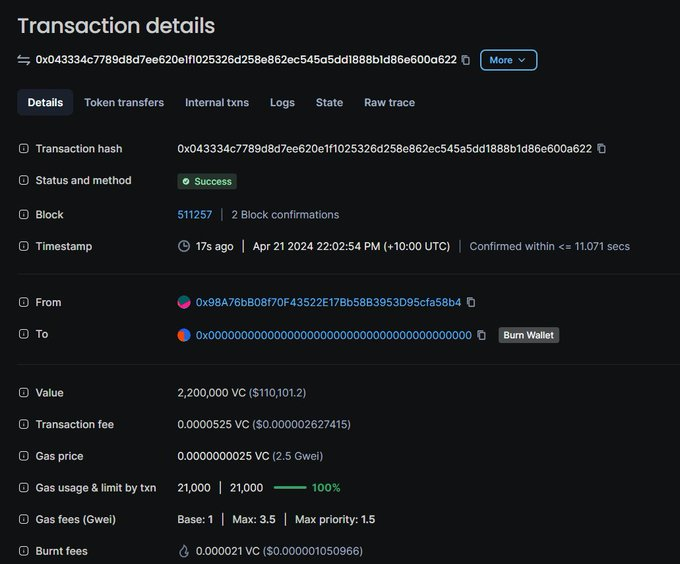Show info tooltip for Transaction hash
Image resolution: width=680 pixels, height=564 pixels.
(24, 149)
